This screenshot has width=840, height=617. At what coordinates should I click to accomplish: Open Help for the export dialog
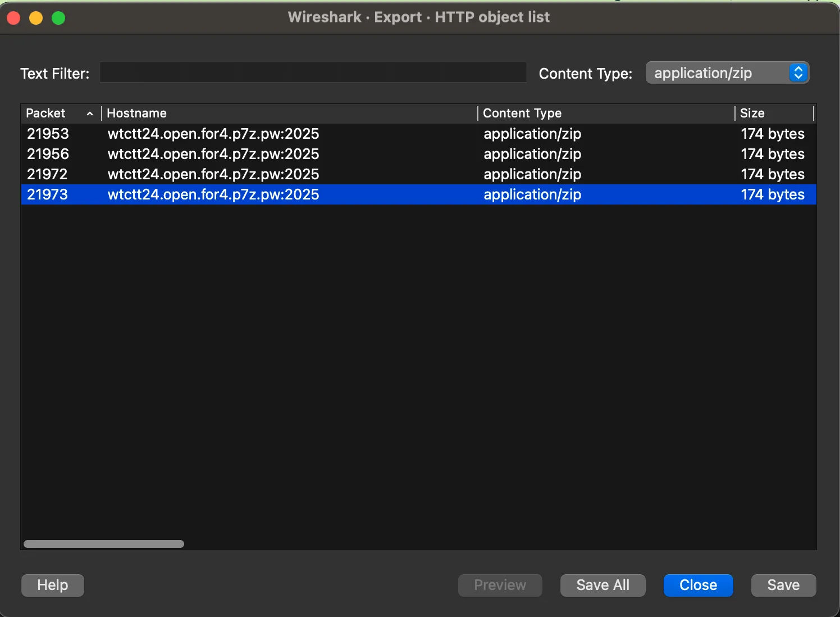[x=53, y=585]
